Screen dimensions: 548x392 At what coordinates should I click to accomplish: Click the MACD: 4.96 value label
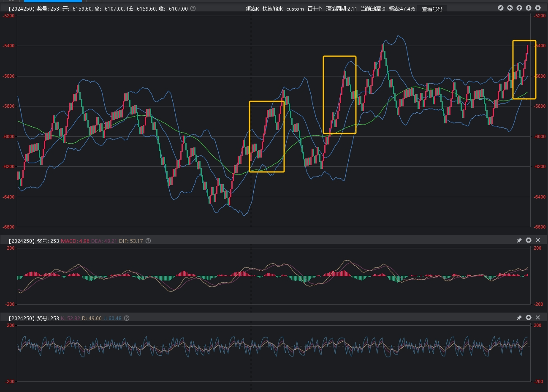[75, 241]
